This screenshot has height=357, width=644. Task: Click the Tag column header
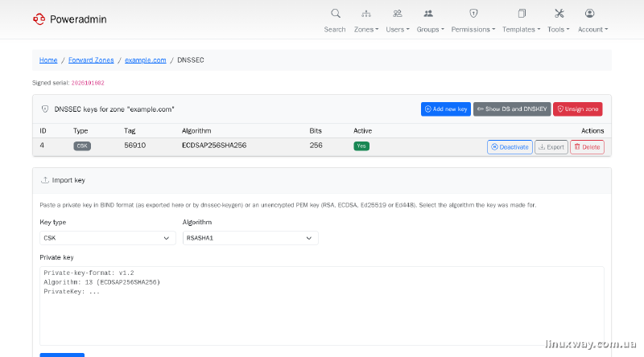130,131
